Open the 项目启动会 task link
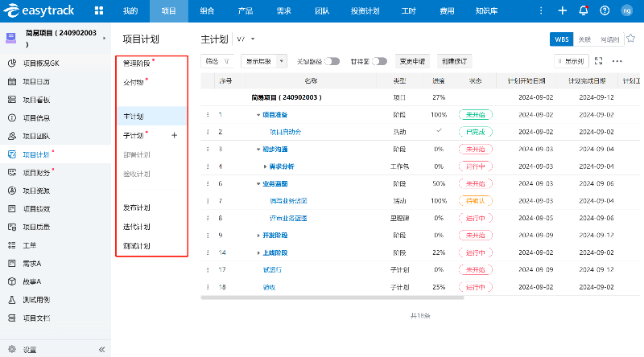The width and height of the screenshot is (644, 357). (285, 132)
